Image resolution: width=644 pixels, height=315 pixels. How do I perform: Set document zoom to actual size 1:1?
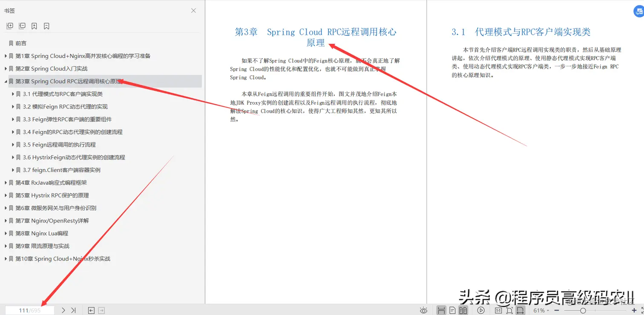(x=498, y=310)
